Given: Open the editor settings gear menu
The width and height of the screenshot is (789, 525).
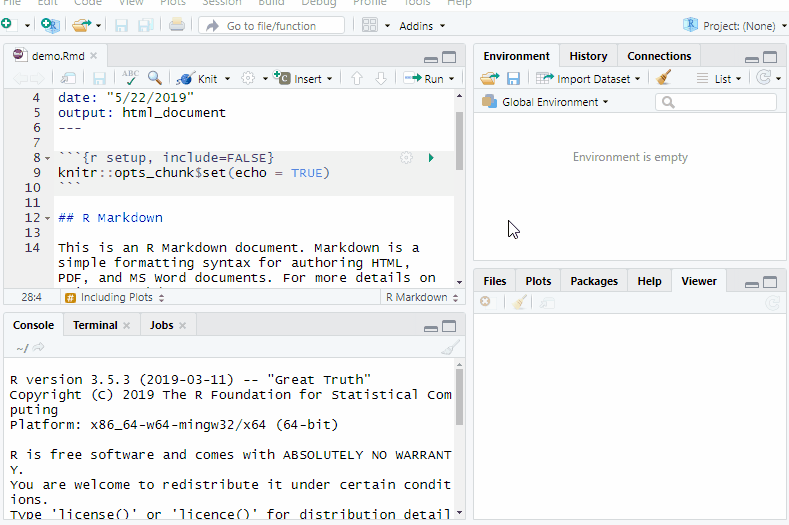Looking at the screenshot, I should pos(248,79).
